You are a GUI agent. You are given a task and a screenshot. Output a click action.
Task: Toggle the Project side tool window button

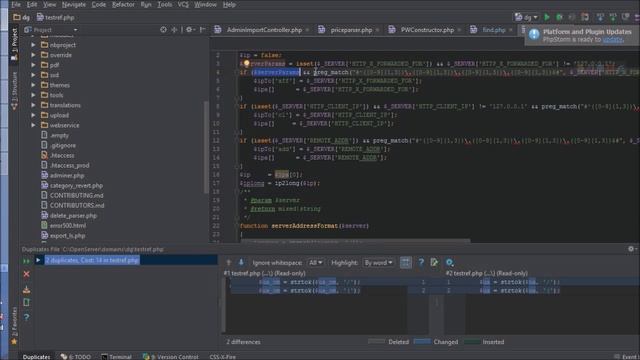pos(14,44)
